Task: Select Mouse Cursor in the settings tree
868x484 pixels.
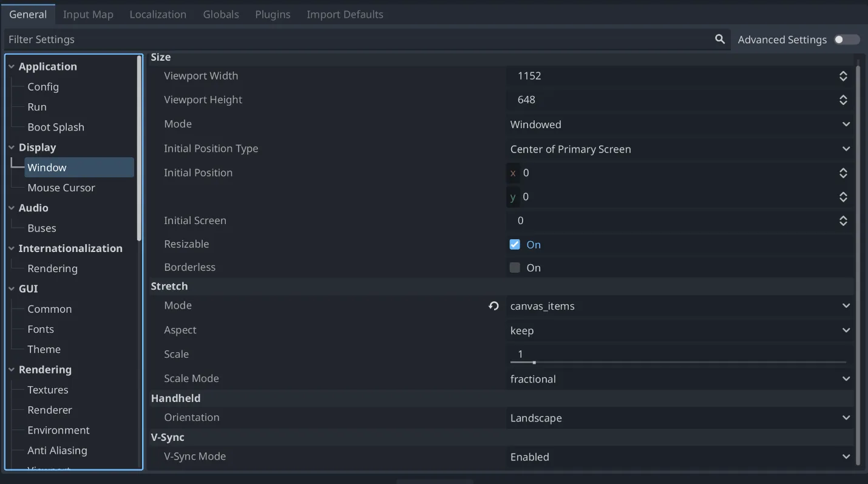Action: (x=61, y=188)
